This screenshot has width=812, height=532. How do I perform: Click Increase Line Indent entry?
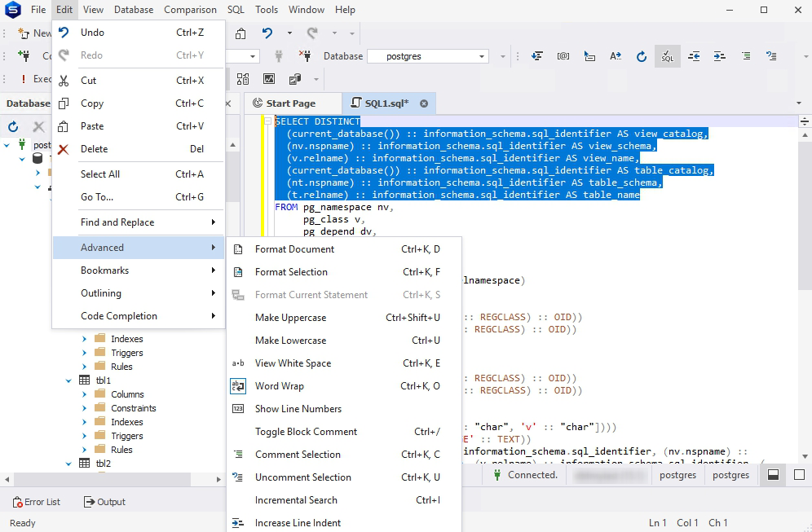(344, 523)
